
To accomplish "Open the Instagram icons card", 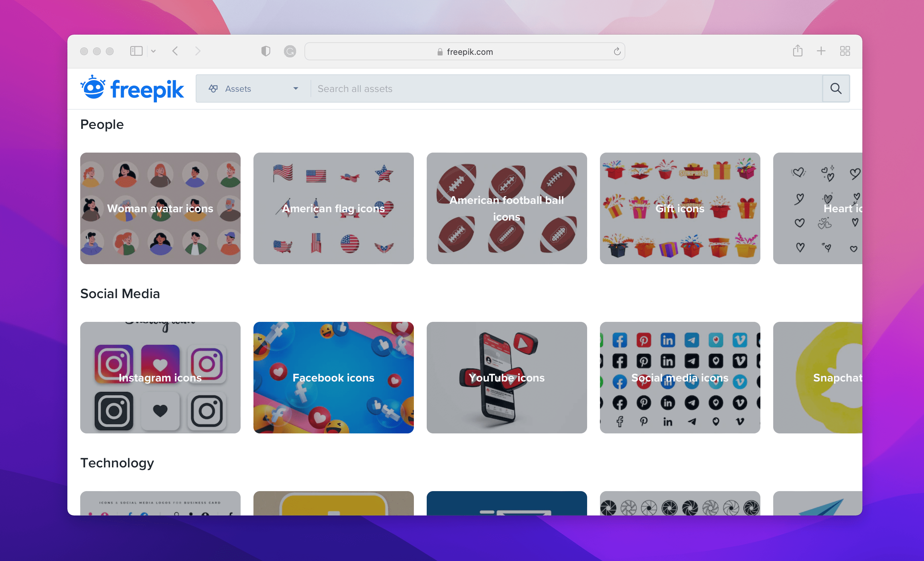I will click(160, 377).
